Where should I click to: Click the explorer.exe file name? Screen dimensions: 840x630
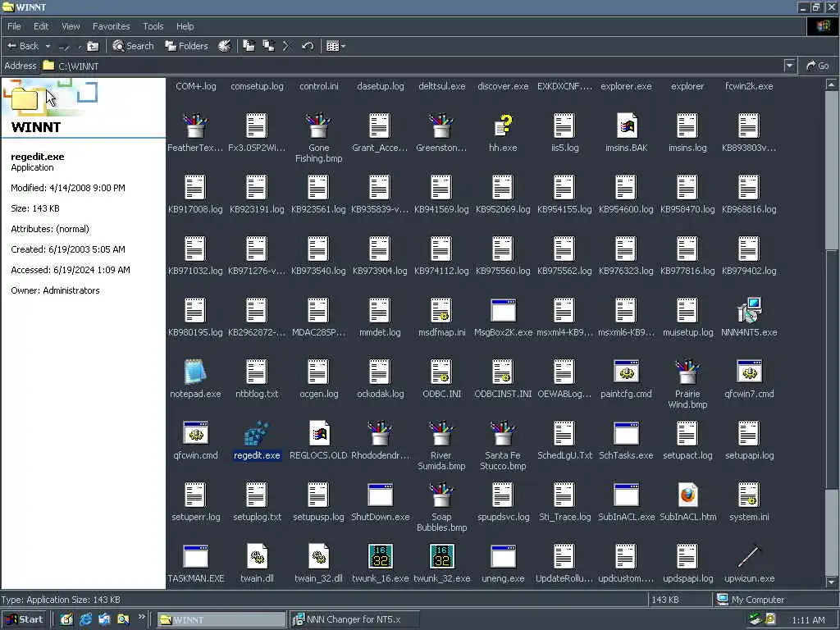[x=626, y=86]
